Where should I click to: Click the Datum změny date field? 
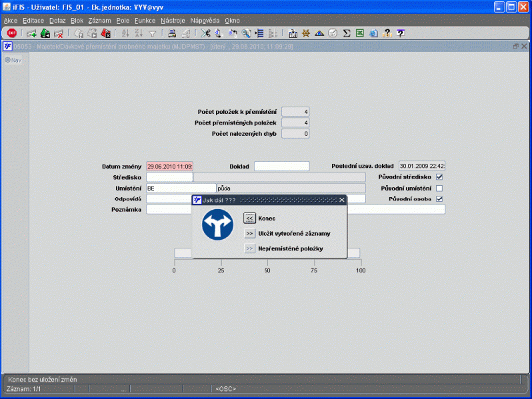tap(169, 167)
